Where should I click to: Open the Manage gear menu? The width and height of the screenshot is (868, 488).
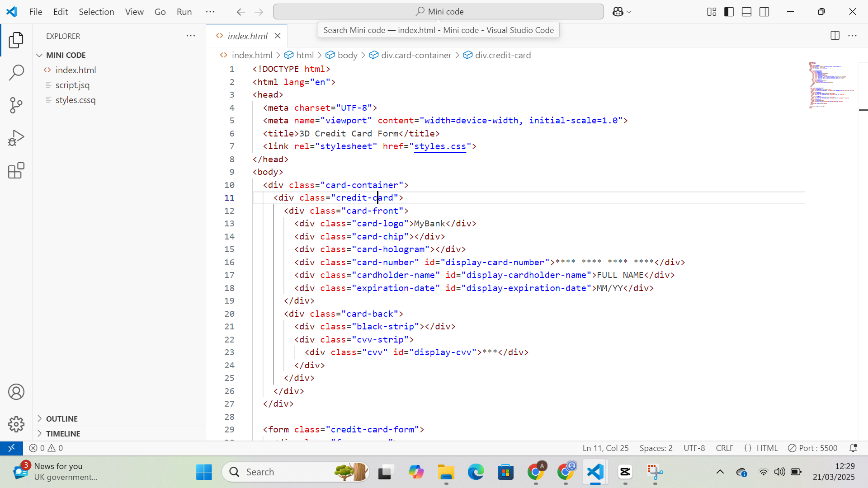pyautogui.click(x=16, y=424)
